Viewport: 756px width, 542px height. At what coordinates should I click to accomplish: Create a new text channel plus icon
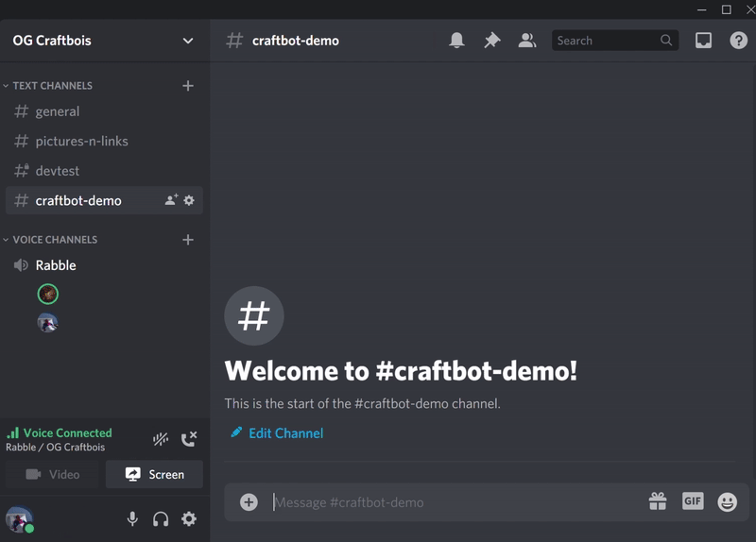(x=188, y=86)
